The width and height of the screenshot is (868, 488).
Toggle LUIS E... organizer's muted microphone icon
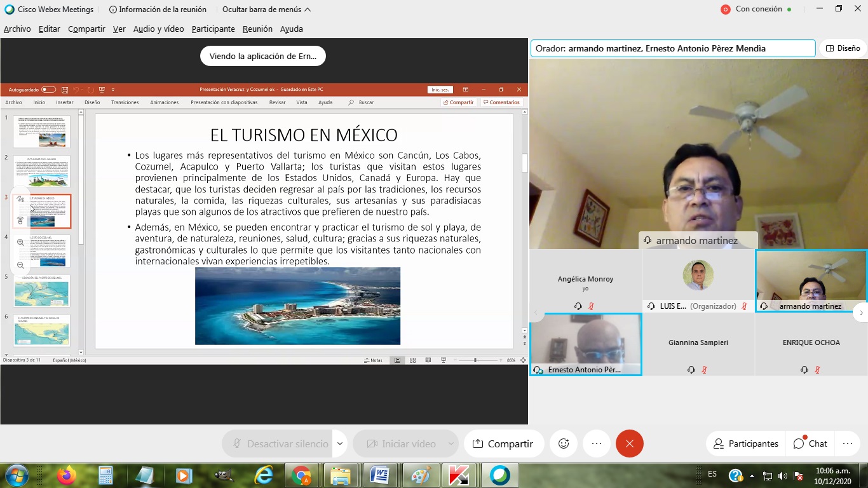[x=744, y=306]
